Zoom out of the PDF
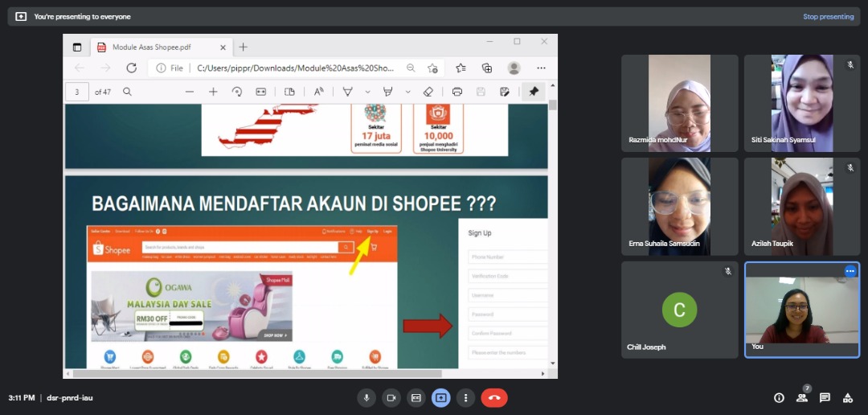 190,92
